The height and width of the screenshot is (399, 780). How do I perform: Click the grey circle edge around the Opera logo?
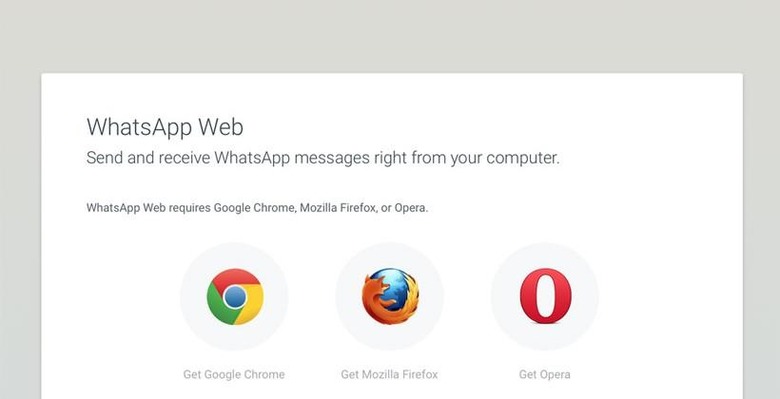pos(495,297)
